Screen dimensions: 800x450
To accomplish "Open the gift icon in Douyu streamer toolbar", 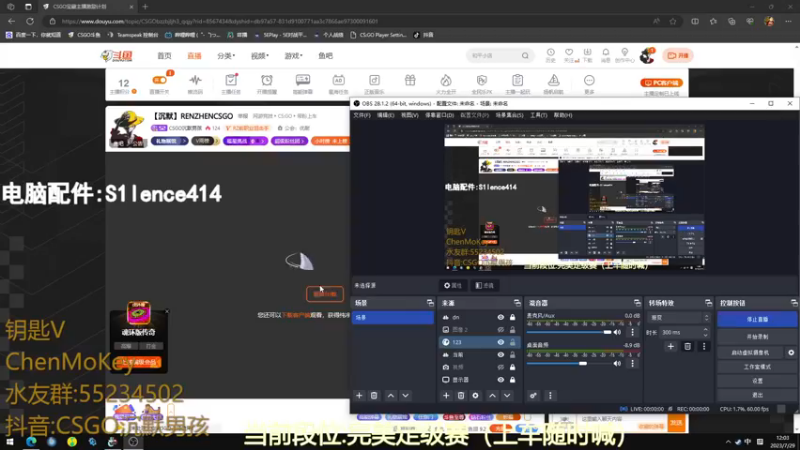I will tap(410, 80).
